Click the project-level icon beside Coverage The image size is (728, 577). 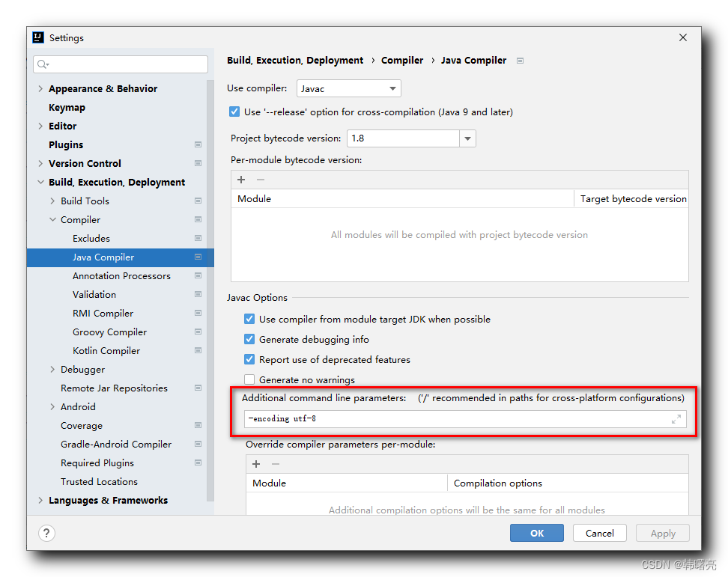coord(198,425)
